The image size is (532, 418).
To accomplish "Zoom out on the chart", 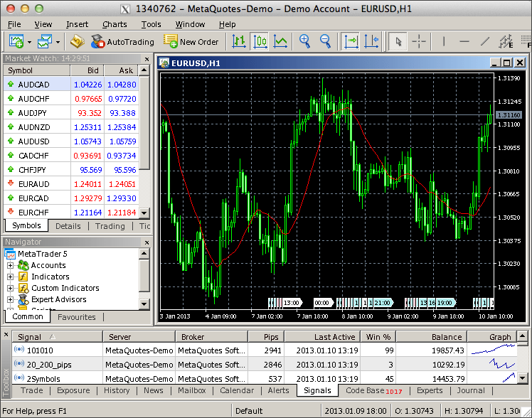I will coord(326,41).
